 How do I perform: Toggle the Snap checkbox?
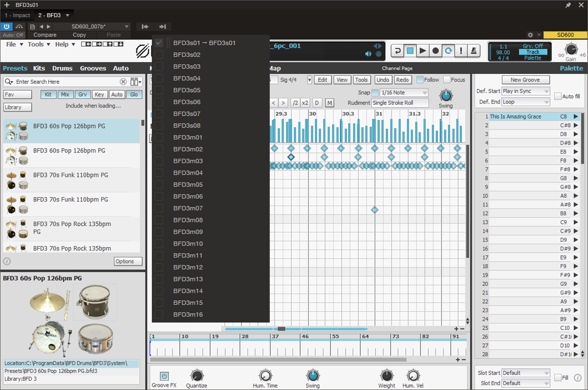[375, 92]
